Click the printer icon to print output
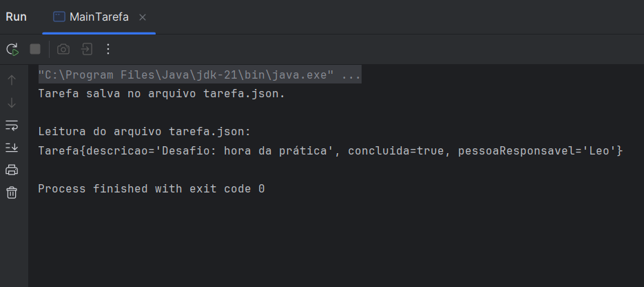 coord(12,170)
